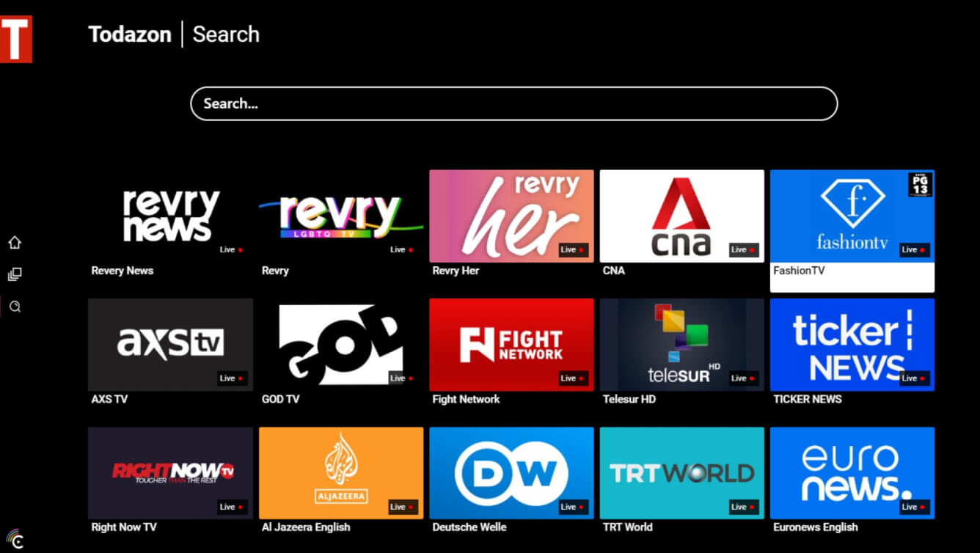Open the Revry Her channel thumbnail
The image size is (980, 553).
[x=511, y=216]
